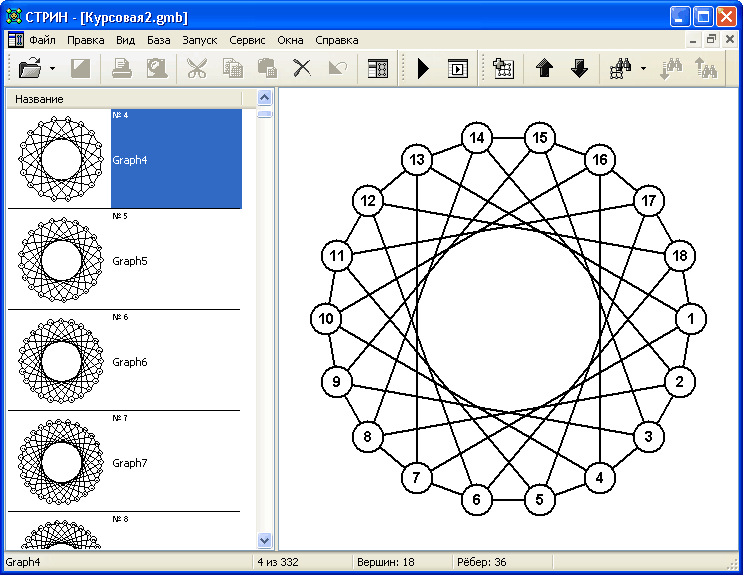Click the binoculars search icon
Image resolution: width=743 pixels, height=575 pixels.
[621, 69]
